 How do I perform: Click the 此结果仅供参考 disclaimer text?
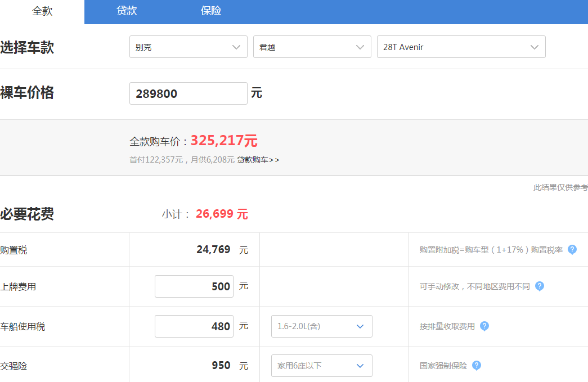(560, 187)
